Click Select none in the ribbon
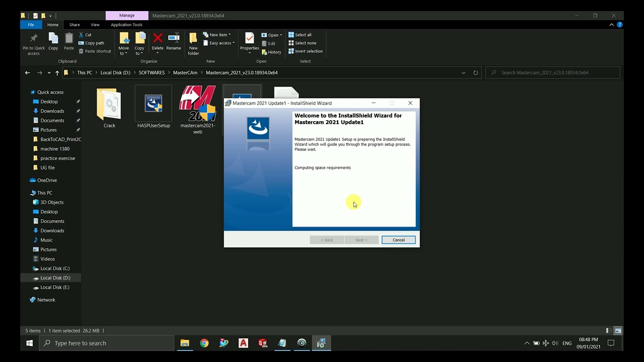Screen dimensions: 644x362 (302, 43)
